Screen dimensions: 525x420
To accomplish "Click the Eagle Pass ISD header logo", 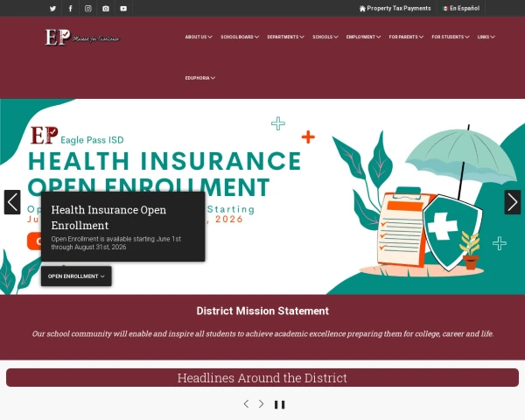I will tap(82, 37).
